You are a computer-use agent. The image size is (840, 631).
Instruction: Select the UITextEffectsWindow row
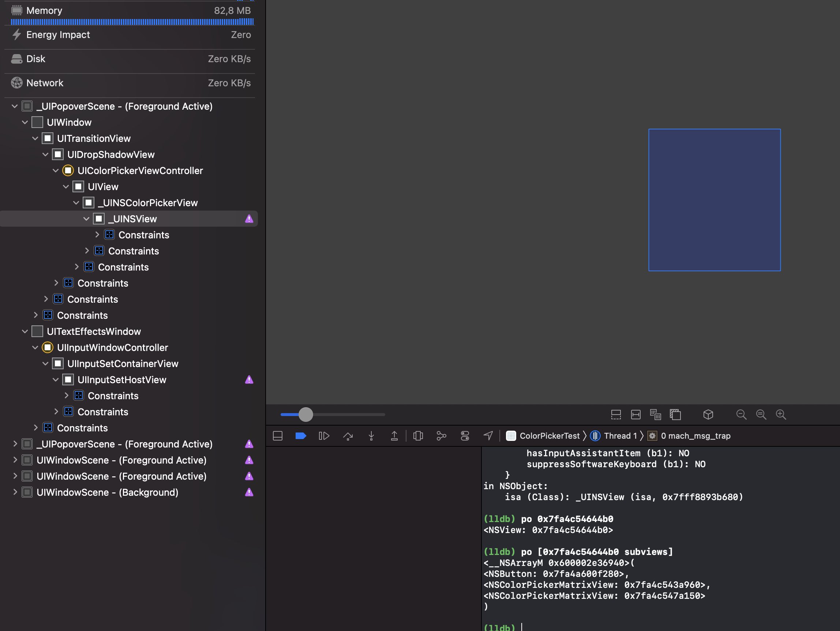tap(129, 331)
